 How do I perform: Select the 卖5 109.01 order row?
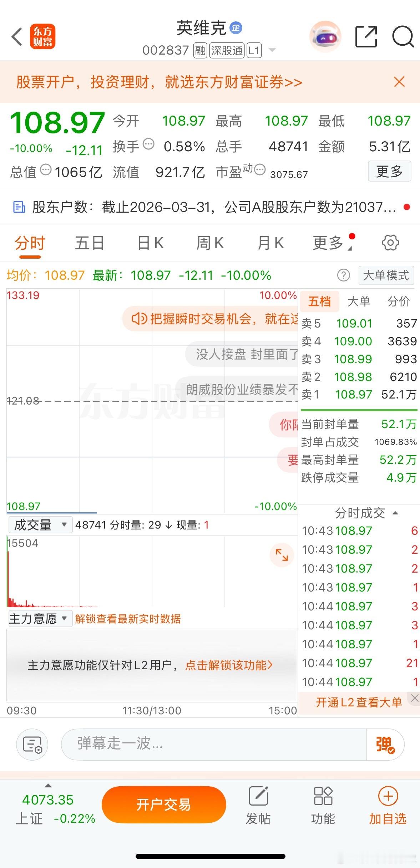pyautogui.click(x=359, y=324)
